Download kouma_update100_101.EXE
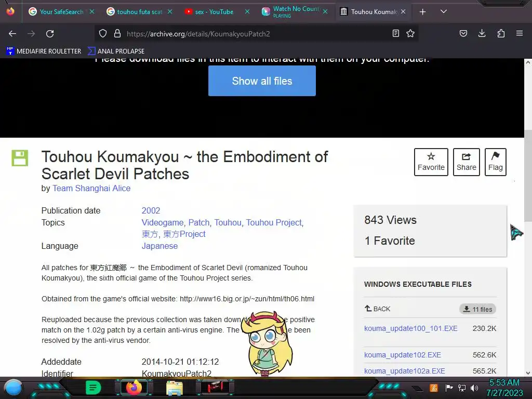This screenshot has height=399, width=532. click(410, 328)
